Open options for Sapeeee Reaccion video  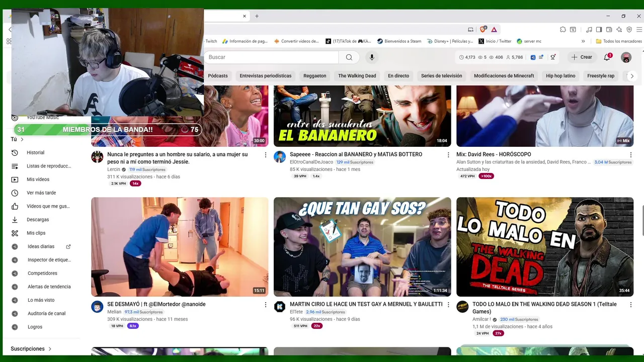coord(448,155)
